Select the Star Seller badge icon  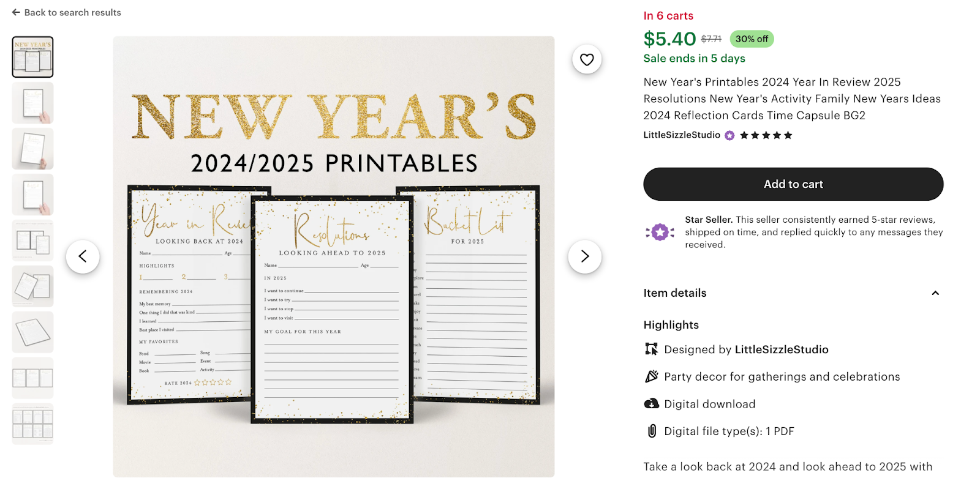click(x=660, y=232)
